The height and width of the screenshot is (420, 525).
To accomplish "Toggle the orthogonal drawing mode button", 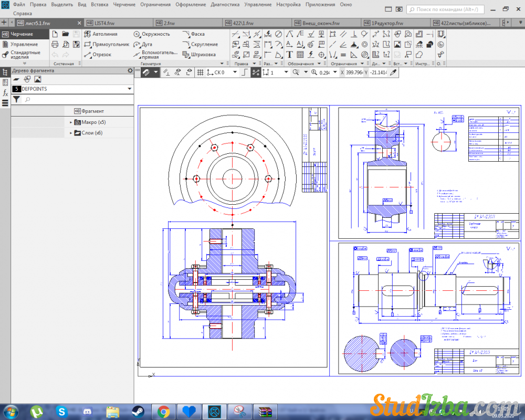I will coord(244,72).
